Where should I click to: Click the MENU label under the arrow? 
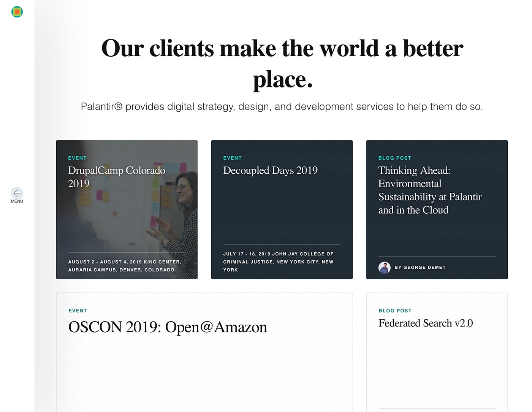[17, 201]
